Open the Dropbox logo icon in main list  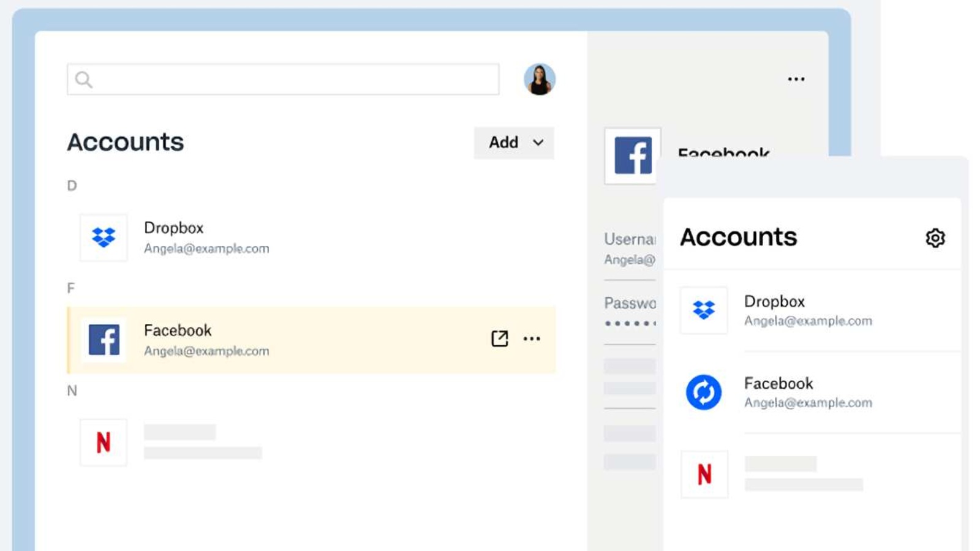pyautogui.click(x=104, y=238)
